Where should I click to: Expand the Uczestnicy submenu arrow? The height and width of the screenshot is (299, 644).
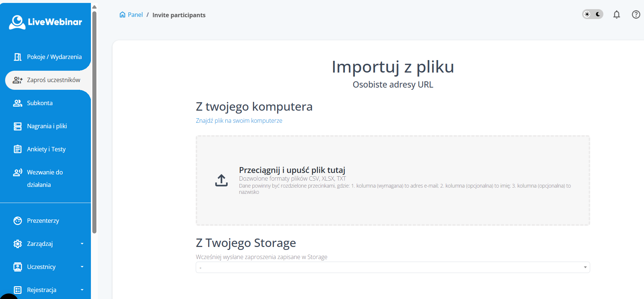coord(82,267)
